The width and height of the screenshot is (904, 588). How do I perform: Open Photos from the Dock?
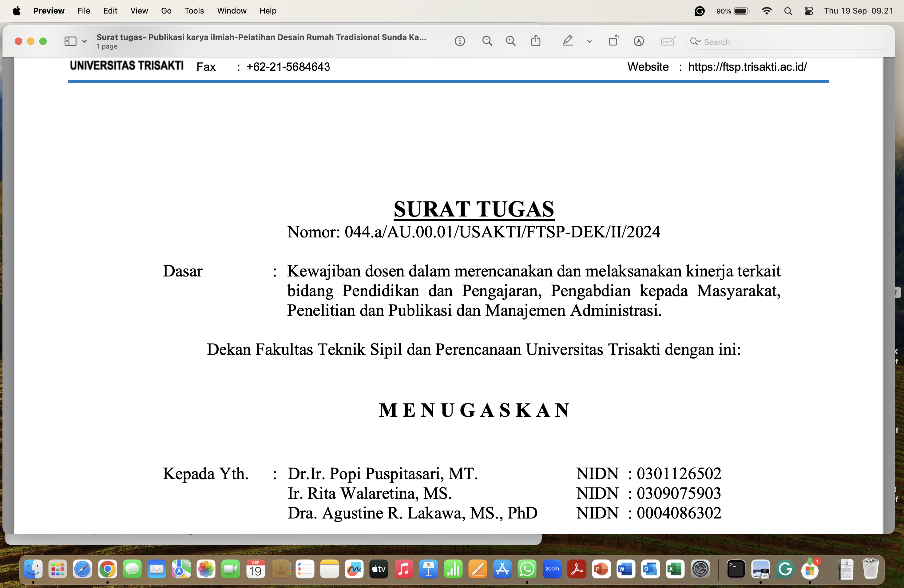206,569
